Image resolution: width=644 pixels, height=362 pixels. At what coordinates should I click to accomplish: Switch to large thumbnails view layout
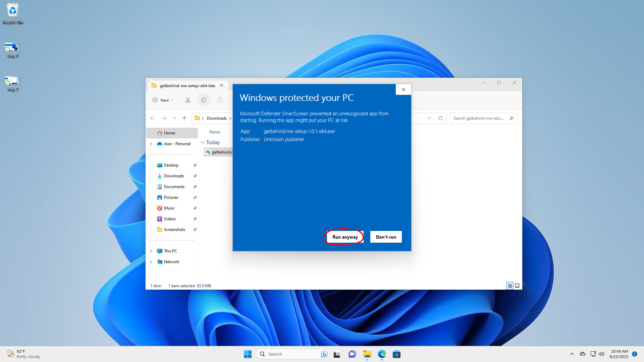517,286
